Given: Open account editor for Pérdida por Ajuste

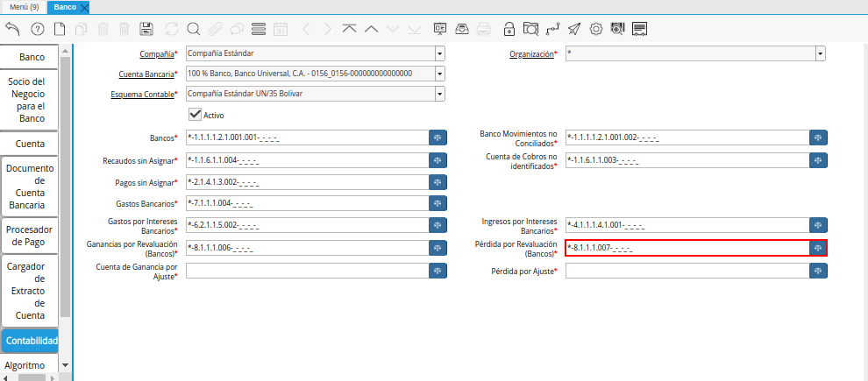Looking at the screenshot, I should point(818,271).
